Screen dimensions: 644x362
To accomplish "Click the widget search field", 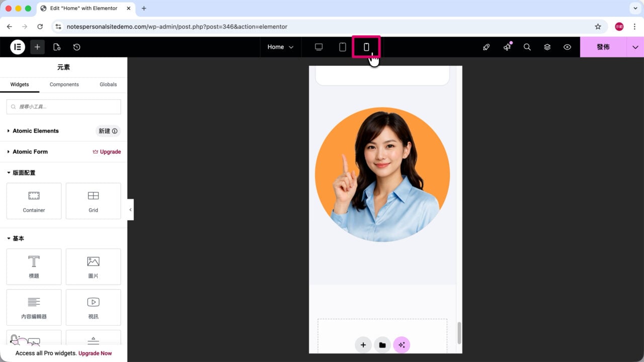I will click(63, 107).
